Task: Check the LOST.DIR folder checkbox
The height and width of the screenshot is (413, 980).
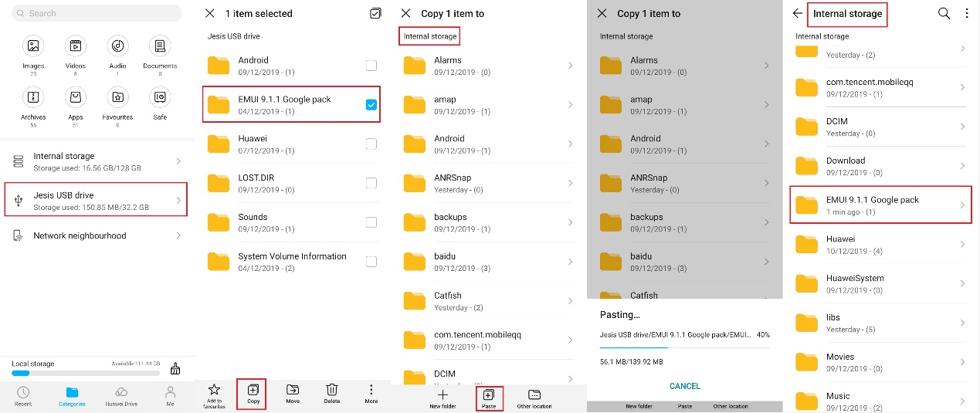Action: pos(371,183)
